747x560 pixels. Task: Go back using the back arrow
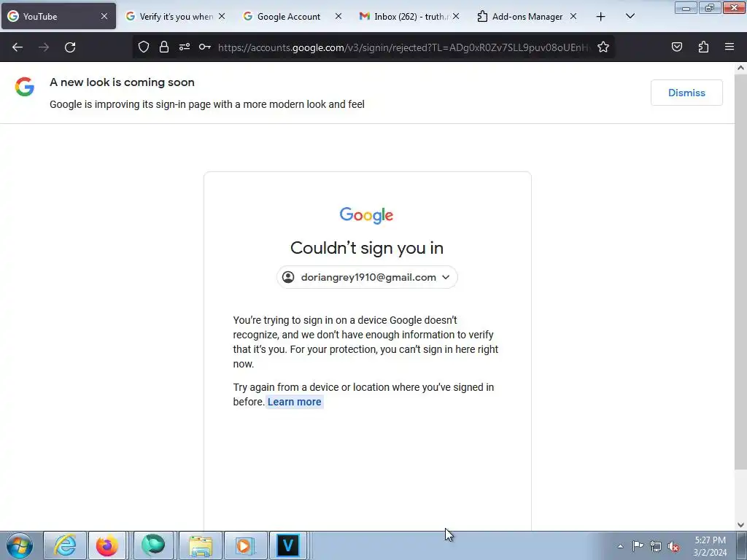pos(18,47)
